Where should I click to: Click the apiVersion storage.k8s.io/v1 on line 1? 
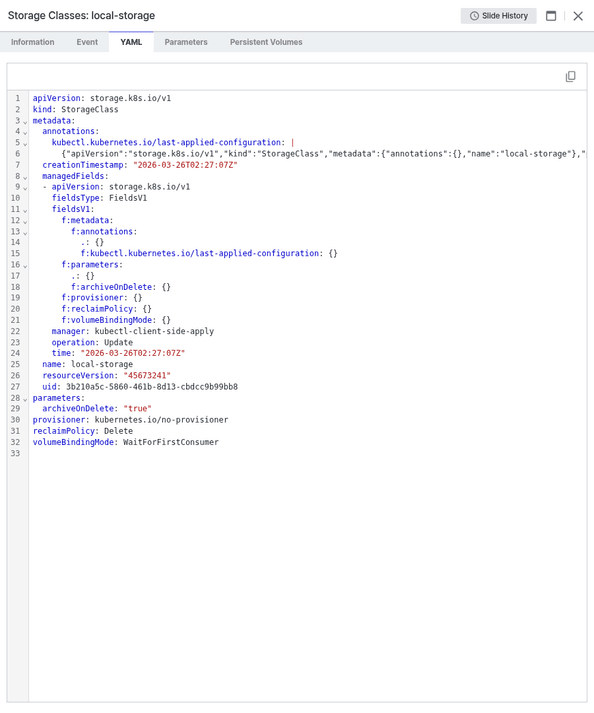coord(102,98)
